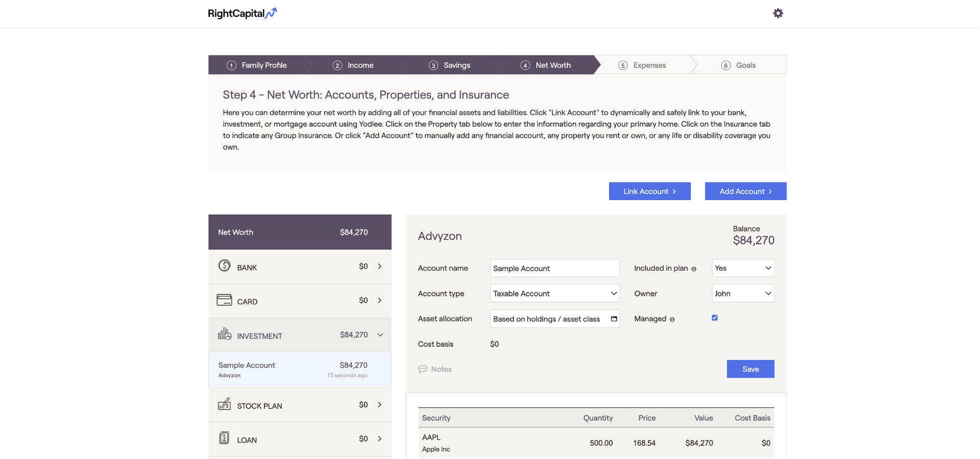Click info icon beside Managed label
The image size is (980, 459).
point(672,320)
